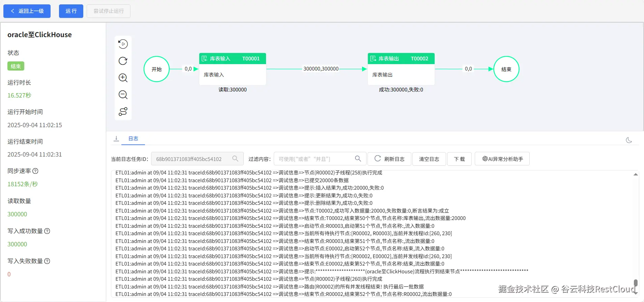Focus the 过滤内容 filter input

tap(320, 159)
